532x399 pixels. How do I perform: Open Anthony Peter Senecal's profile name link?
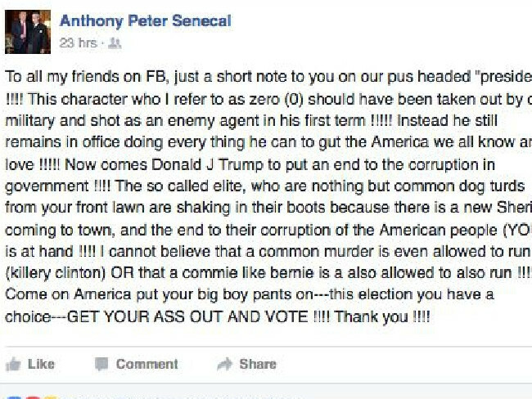pos(145,20)
